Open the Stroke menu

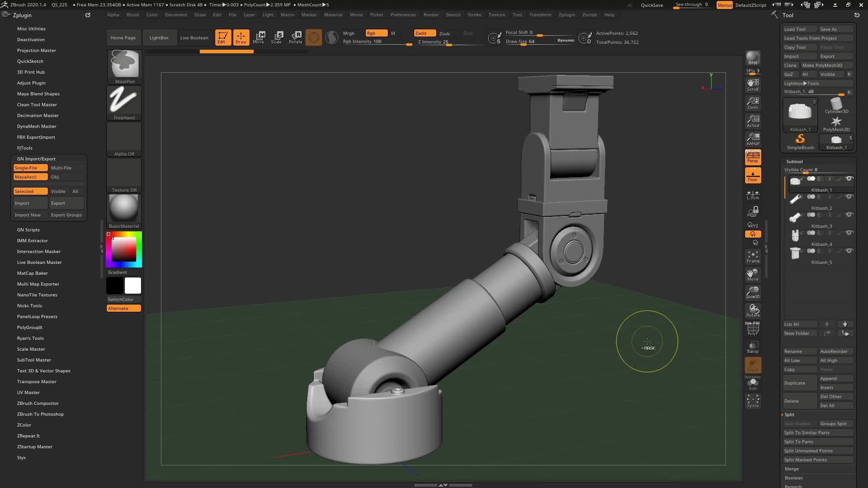tap(474, 14)
